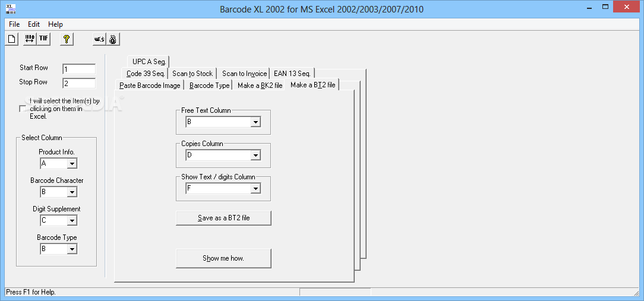
Task: Expand the Digit Supplement column dropdown
Action: (72, 220)
